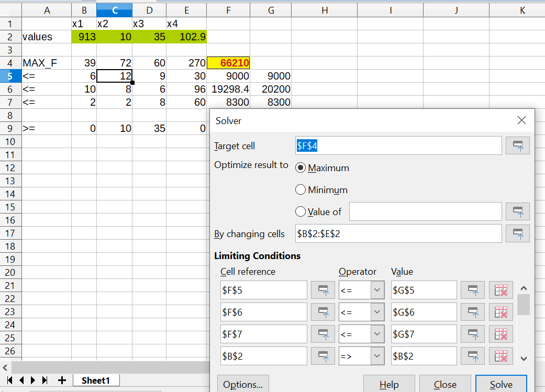Remove the $F$5 <= $G$5 condition

[x=501, y=290]
